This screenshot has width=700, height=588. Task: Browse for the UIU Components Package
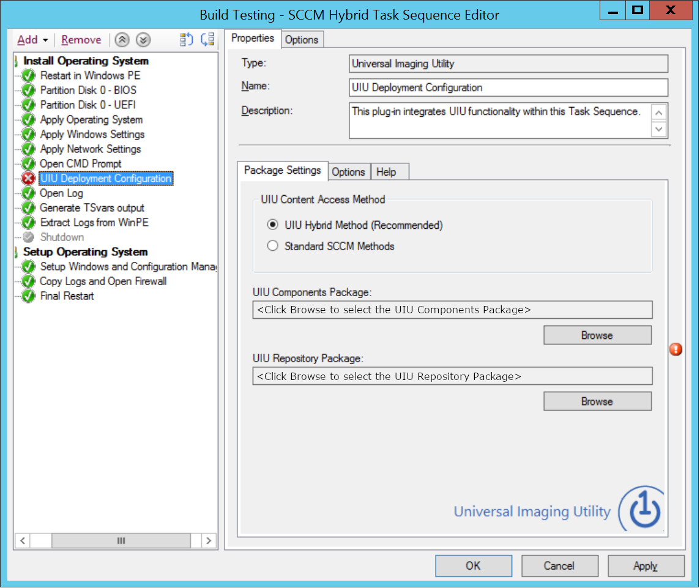(597, 335)
